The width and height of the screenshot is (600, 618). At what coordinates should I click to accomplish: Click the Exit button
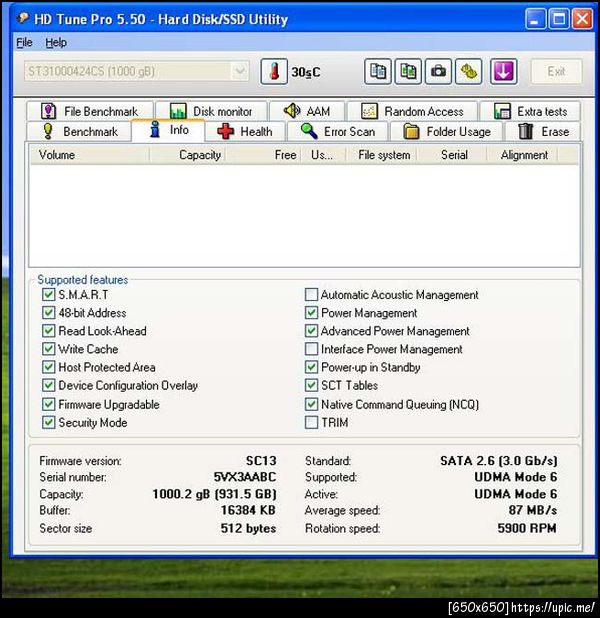point(556,71)
